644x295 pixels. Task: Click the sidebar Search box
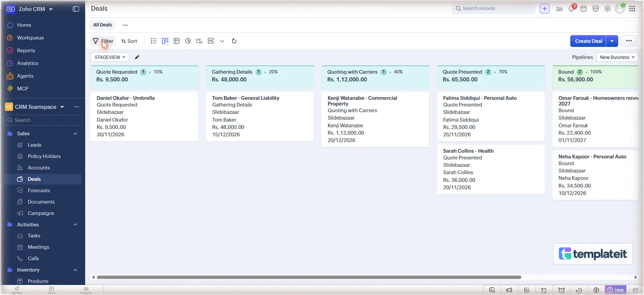[43, 120]
